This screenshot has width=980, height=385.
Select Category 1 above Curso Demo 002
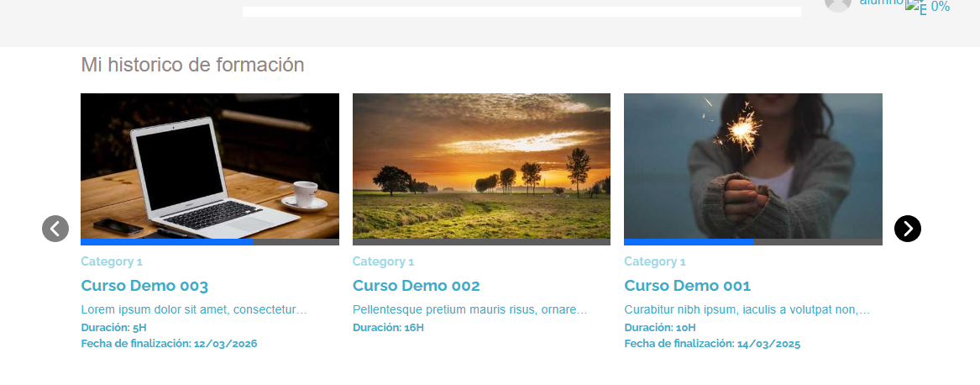383,261
